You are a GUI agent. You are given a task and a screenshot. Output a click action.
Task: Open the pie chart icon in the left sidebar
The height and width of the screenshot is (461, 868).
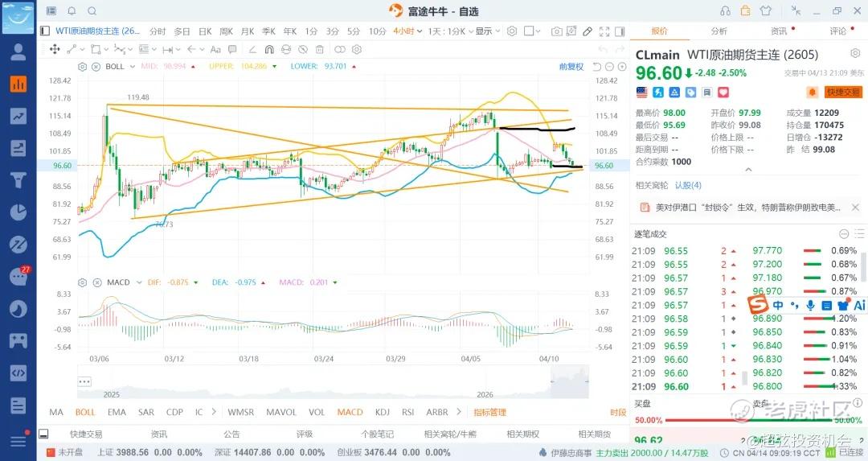pyautogui.click(x=18, y=212)
